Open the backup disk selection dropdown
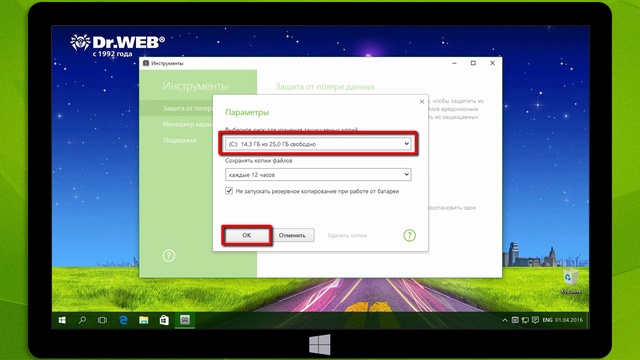 click(318, 144)
